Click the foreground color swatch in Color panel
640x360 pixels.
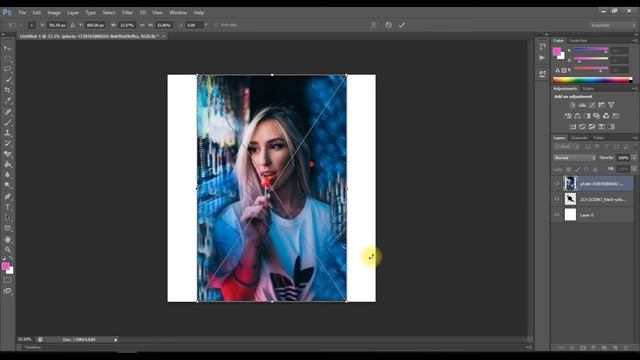tap(557, 51)
